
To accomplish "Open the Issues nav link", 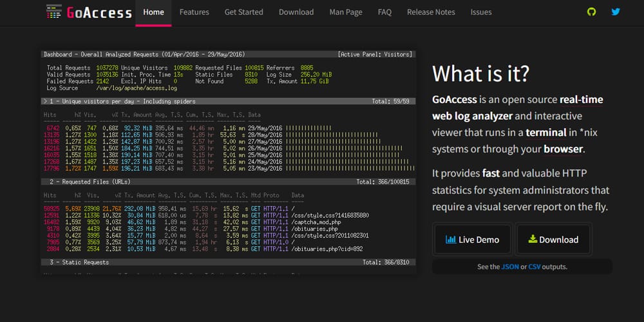I will click(481, 12).
